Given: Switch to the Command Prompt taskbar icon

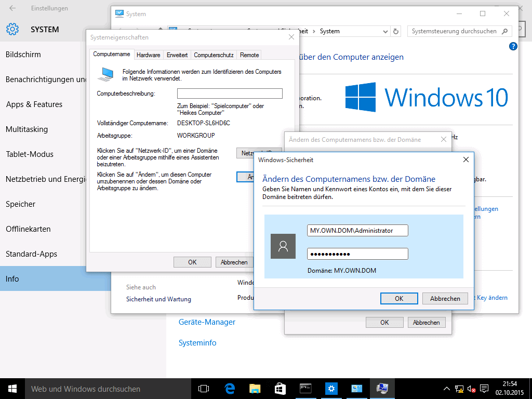Looking at the screenshot, I should 305,389.
